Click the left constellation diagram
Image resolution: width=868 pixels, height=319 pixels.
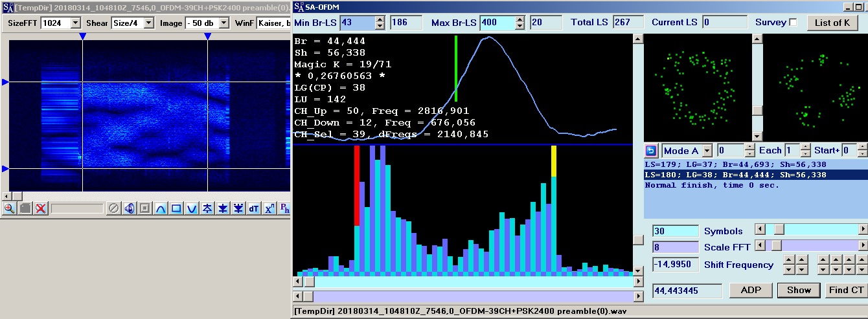(x=697, y=87)
